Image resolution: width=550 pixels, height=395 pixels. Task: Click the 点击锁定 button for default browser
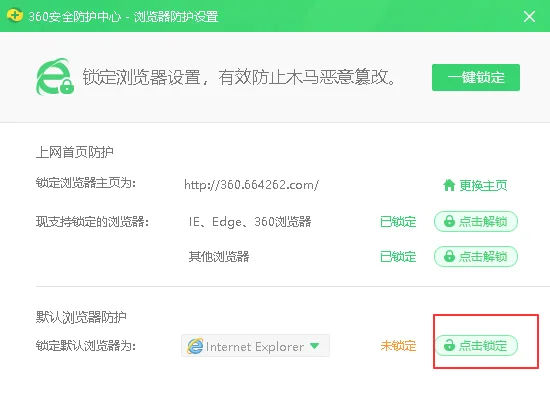pyautogui.click(x=476, y=346)
